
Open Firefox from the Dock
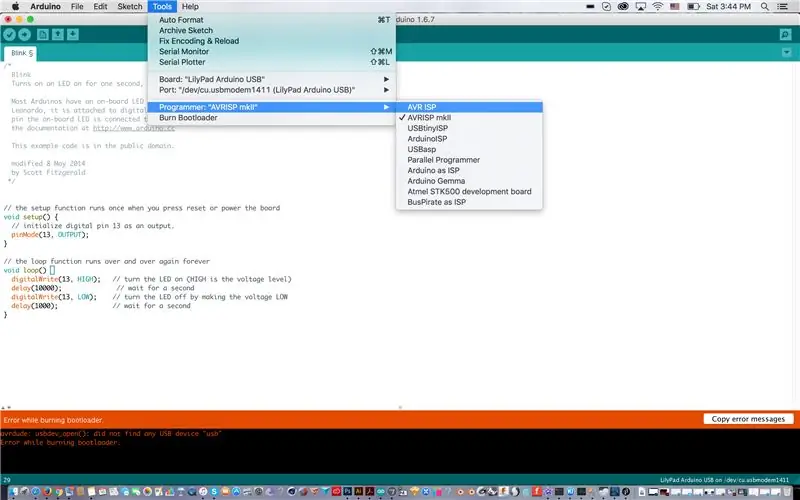pyautogui.click(x=47, y=492)
